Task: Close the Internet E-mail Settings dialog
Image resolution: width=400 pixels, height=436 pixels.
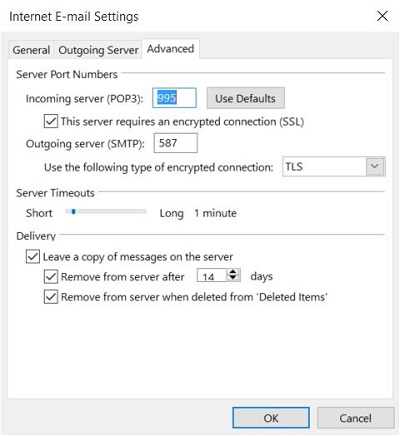Action: 382,16
